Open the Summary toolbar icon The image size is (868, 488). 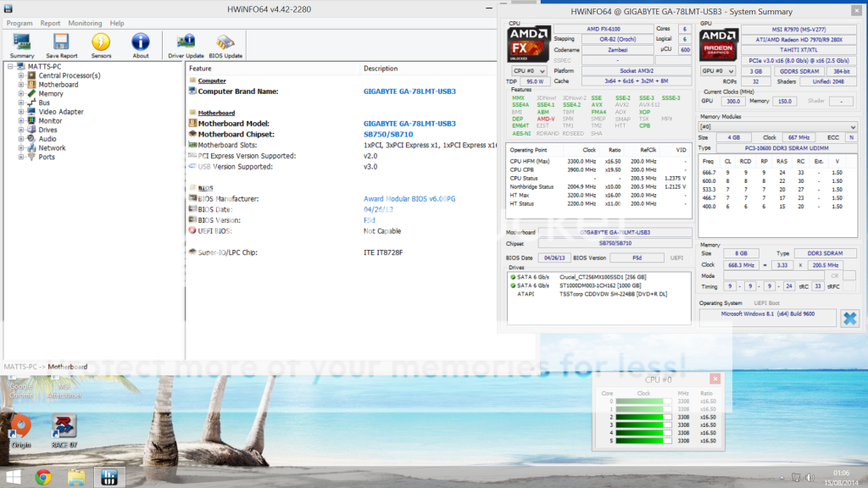[x=21, y=46]
